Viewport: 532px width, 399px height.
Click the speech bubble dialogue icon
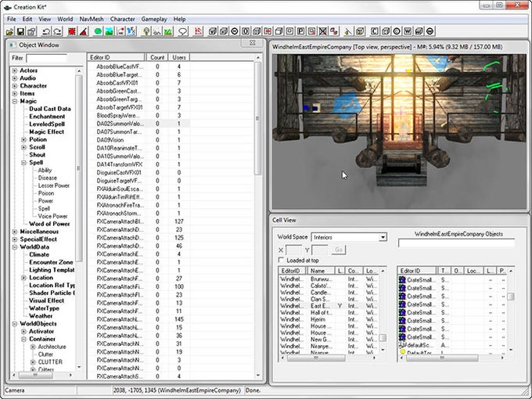click(182, 32)
